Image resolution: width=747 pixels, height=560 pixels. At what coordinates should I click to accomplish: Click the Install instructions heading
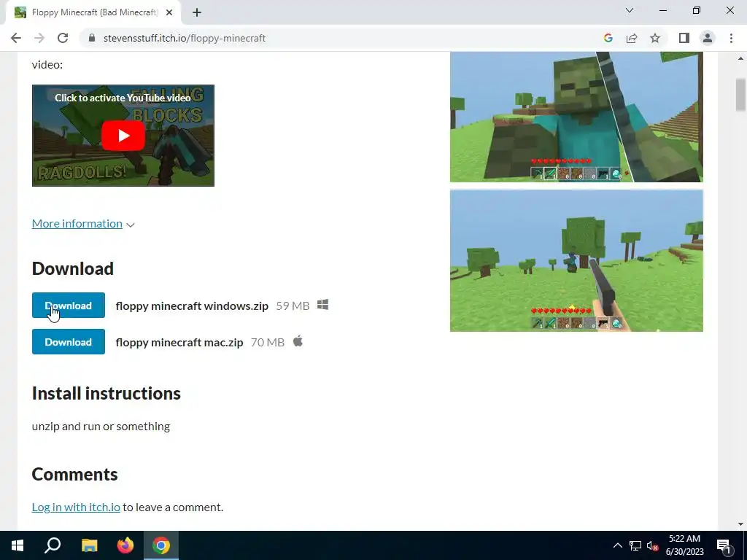point(107,393)
